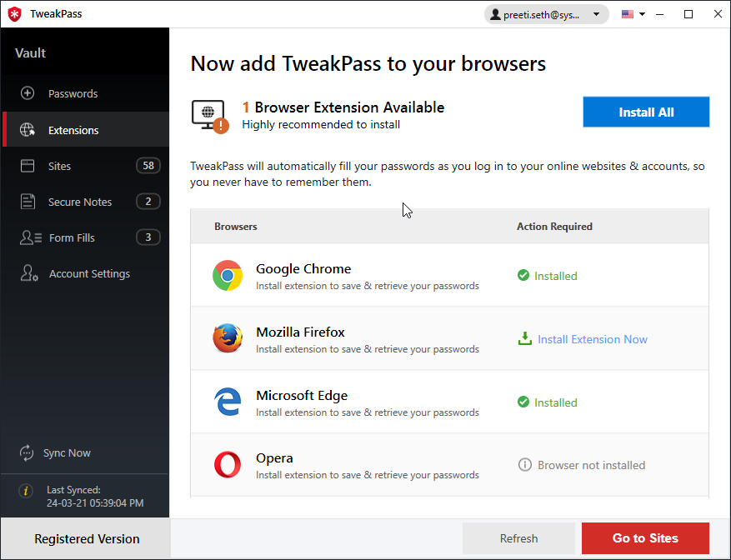
Task: Expand the preeti.seth account menu arrow
Action: tap(595, 14)
